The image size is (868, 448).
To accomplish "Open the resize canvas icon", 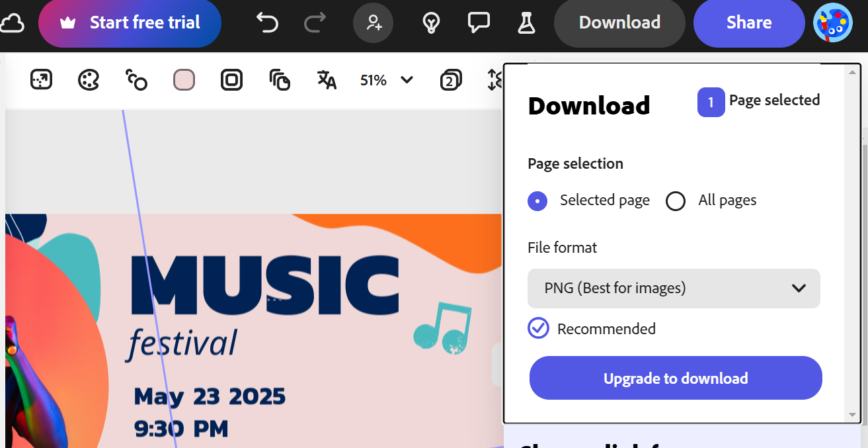I will coord(41,80).
